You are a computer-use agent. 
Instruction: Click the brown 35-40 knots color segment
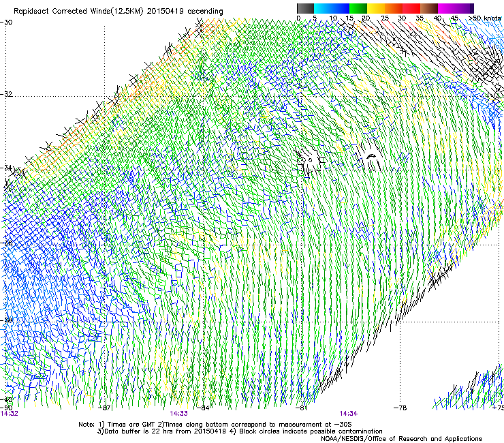pyautogui.click(x=429, y=8)
